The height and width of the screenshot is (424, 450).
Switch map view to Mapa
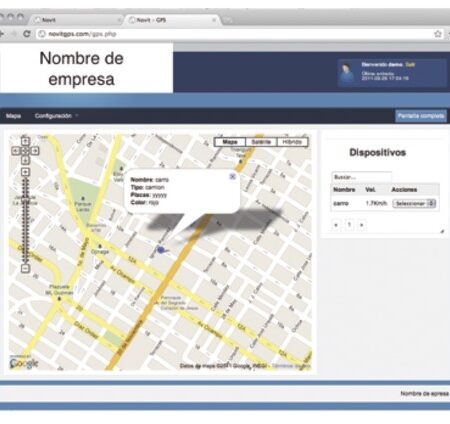coord(230,142)
